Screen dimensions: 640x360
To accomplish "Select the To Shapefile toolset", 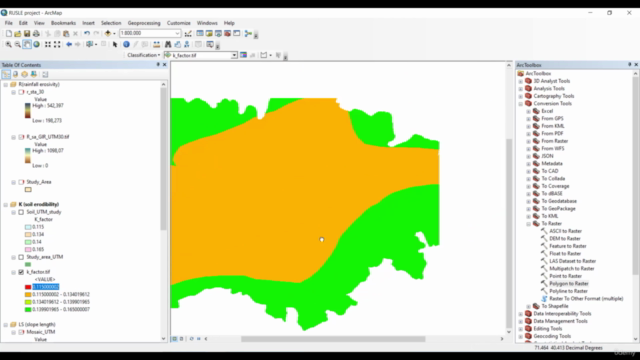I will click(555, 306).
